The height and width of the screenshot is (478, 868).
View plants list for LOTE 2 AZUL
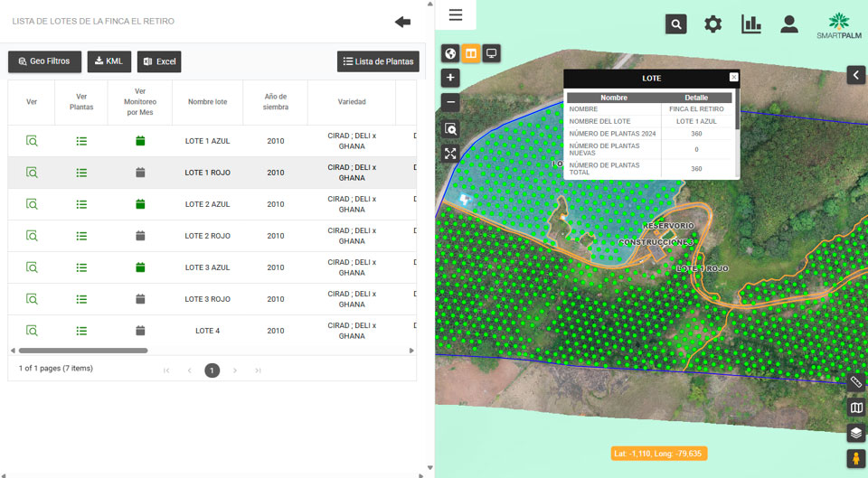click(x=81, y=204)
